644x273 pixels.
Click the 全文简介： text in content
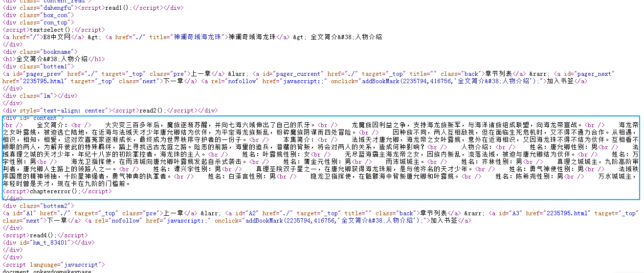(x=53, y=125)
